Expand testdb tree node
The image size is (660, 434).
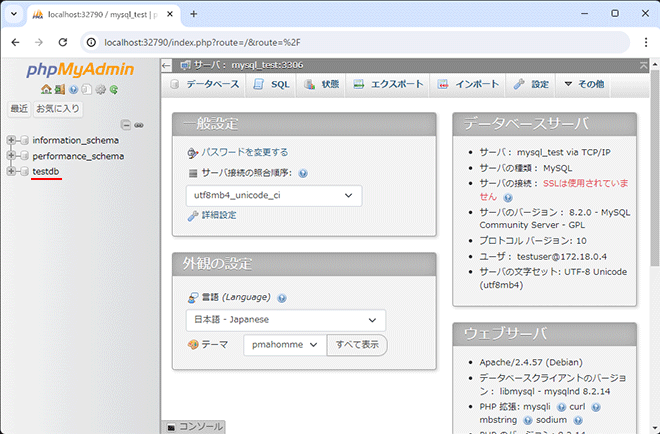11,172
